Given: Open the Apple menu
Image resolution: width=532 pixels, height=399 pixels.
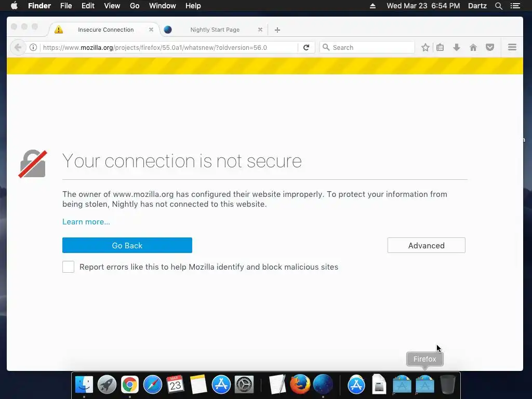Looking at the screenshot, I should 14,6.
